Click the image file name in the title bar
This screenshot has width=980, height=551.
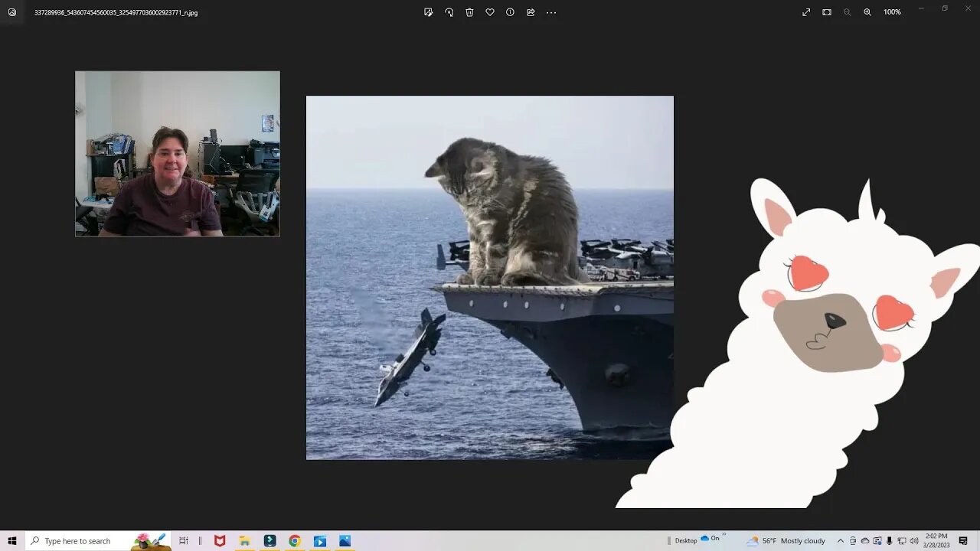coord(116,13)
